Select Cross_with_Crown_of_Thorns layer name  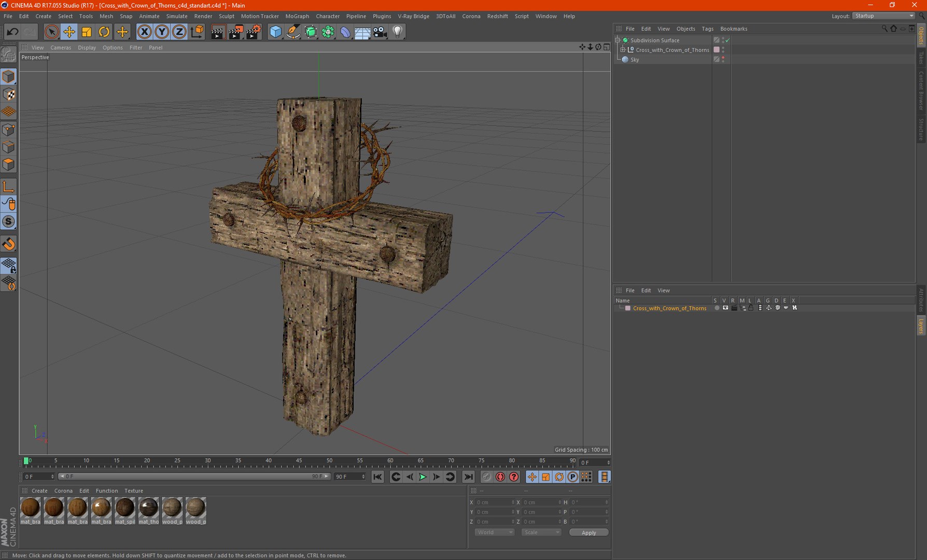[x=669, y=308]
